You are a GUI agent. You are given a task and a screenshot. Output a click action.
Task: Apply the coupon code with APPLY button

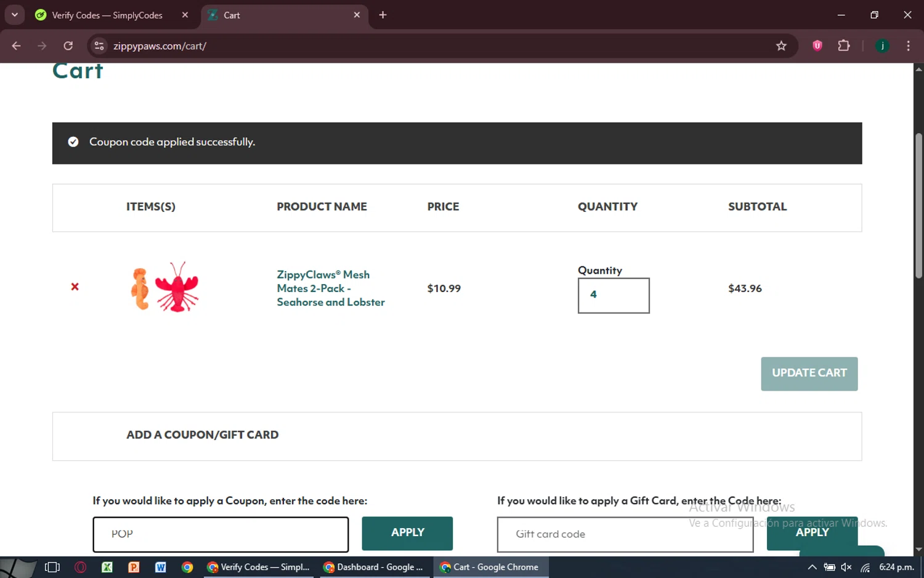[407, 533]
